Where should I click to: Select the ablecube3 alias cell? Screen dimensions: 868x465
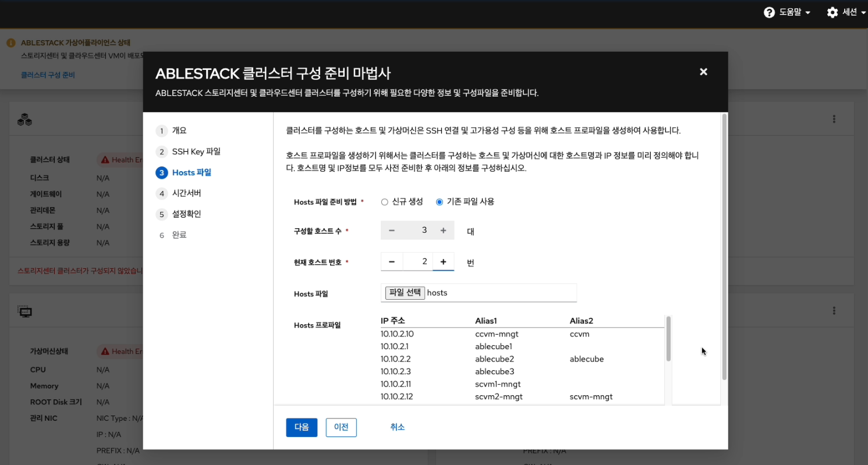(x=495, y=371)
